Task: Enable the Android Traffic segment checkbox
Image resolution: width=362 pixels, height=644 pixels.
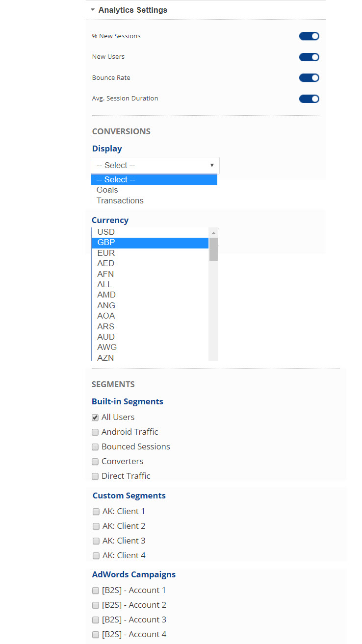Action: 95,432
